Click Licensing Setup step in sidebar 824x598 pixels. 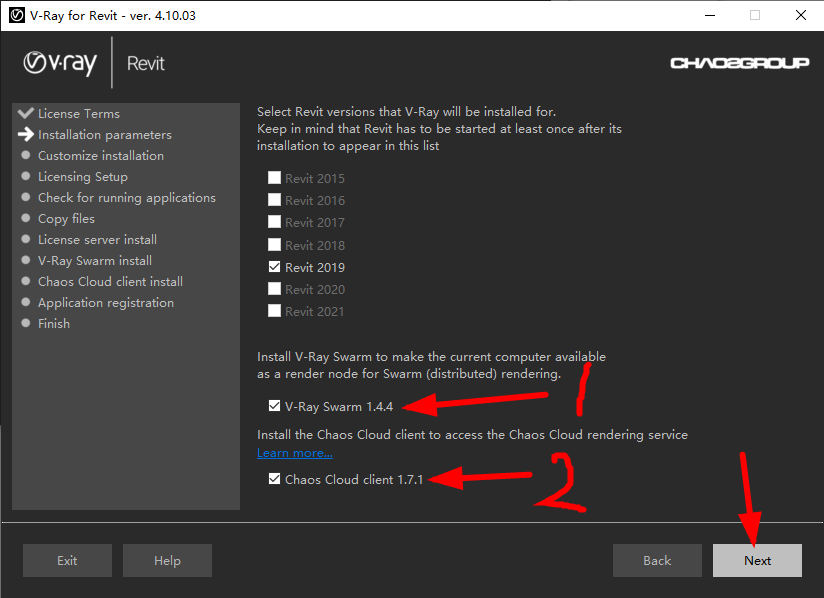[83, 177]
